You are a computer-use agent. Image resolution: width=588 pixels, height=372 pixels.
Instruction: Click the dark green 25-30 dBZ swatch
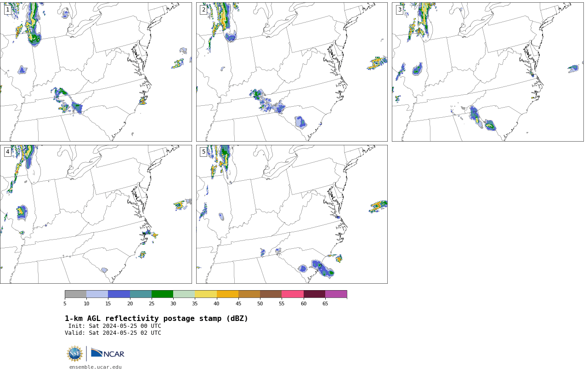click(x=162, y=294)
